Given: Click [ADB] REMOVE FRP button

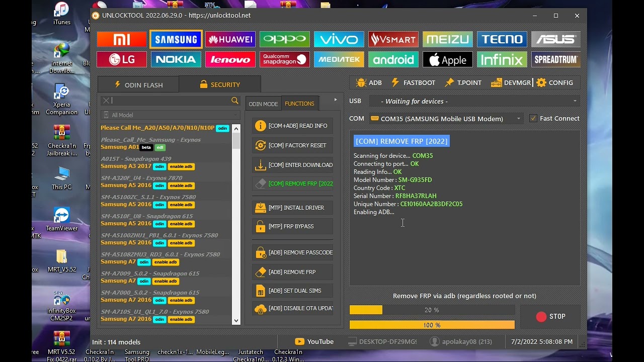Looking at the screenshot, I should point(292,272).
